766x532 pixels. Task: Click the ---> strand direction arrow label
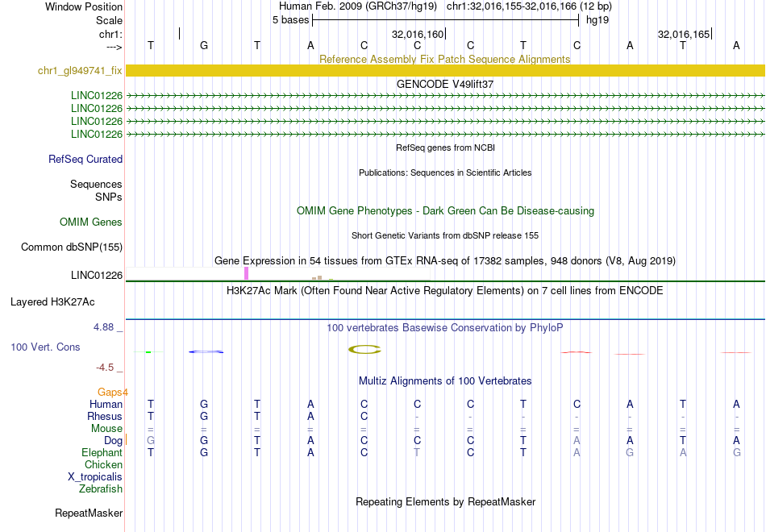click(x=114, y=47)
